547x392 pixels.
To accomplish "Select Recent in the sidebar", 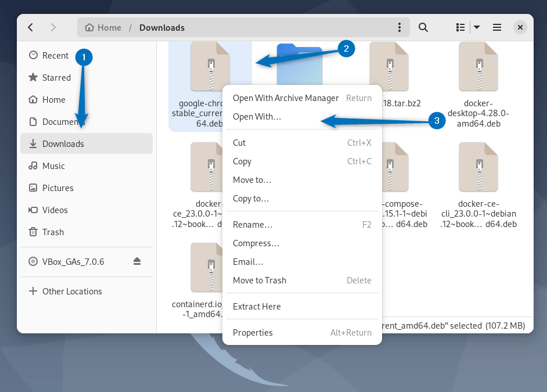I will pos(55,56).
